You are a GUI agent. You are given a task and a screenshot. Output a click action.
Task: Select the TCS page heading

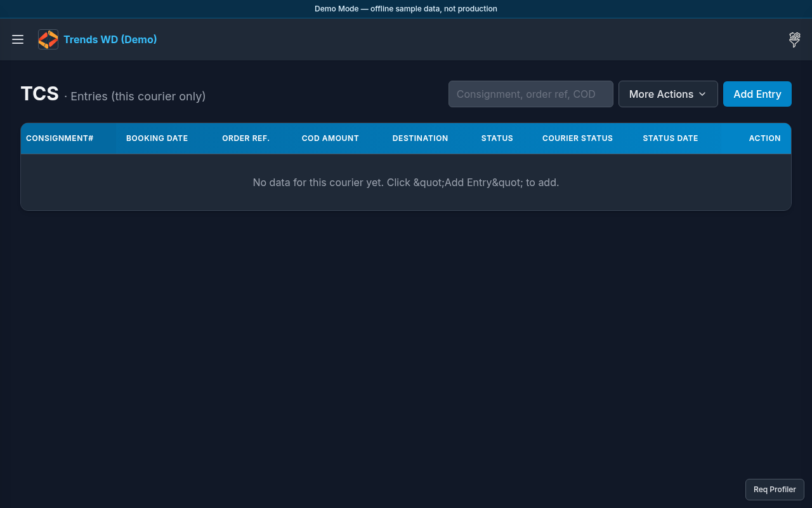point(39,94)
